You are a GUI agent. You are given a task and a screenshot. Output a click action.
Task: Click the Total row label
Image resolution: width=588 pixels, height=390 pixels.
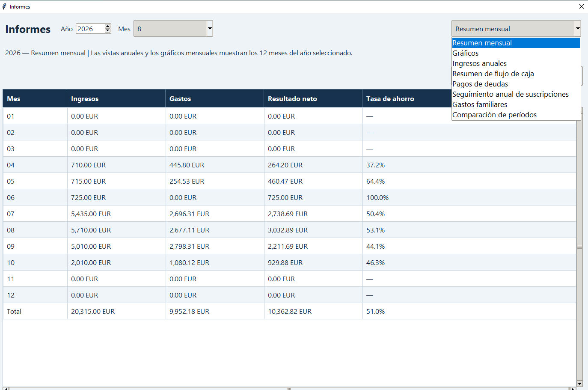pos(14,311)
